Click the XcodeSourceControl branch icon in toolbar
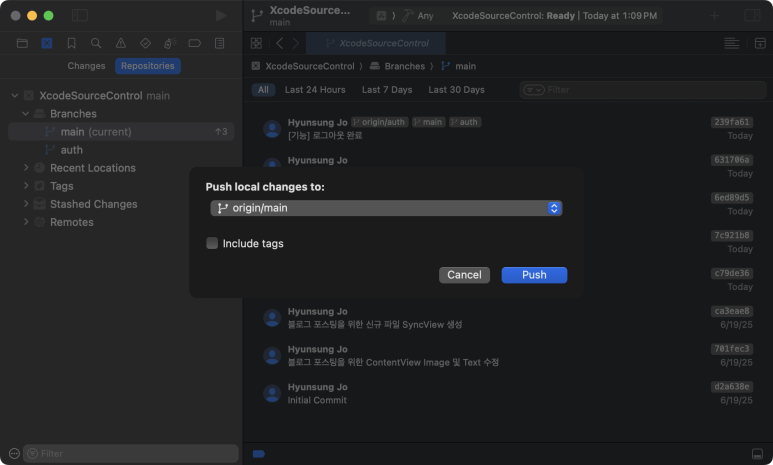Image resolution: width=773 pixels, height=465 pixels. coord(257,16)
